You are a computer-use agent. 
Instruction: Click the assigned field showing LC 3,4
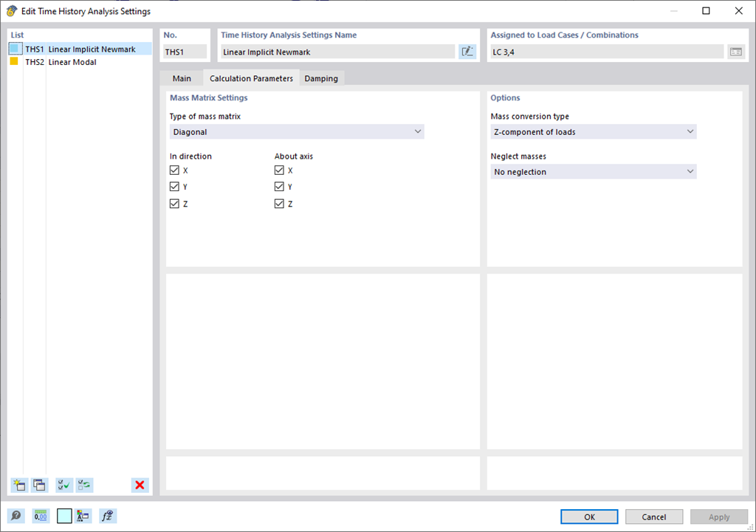tap(607, 52)
